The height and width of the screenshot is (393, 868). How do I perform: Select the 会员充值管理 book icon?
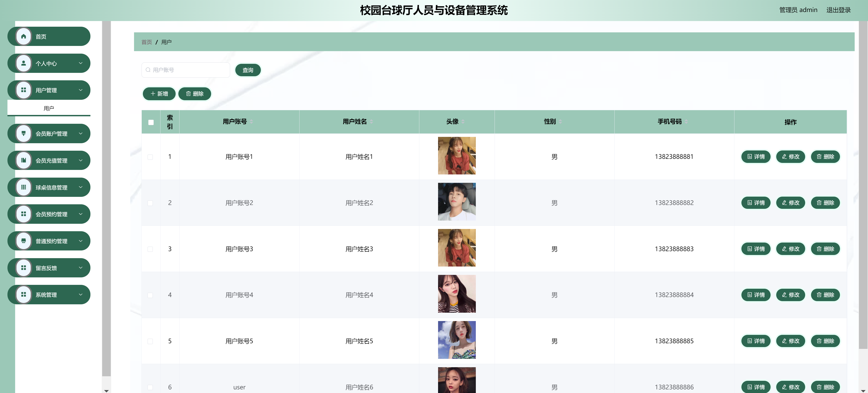pyautogui.click(x=24, y=160)
